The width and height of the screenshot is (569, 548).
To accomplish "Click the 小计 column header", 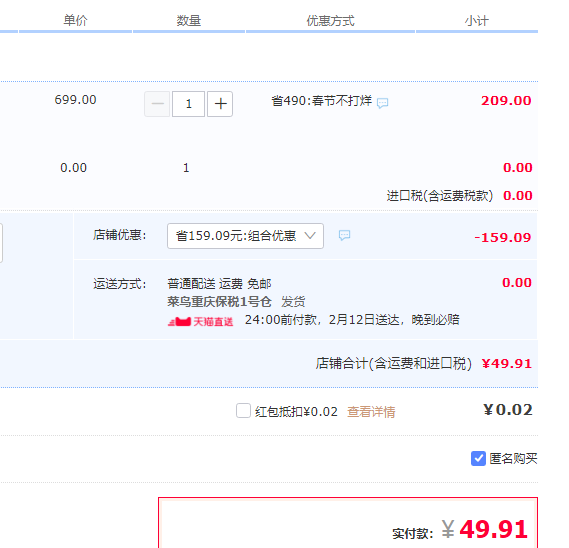I will 476,20.
